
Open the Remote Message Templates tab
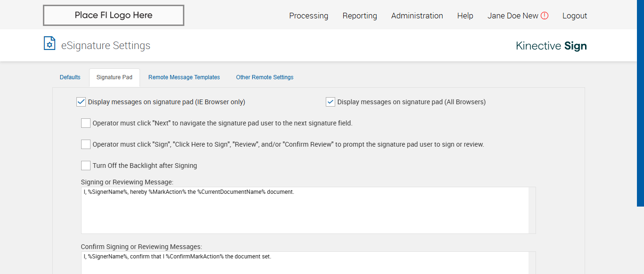[x=184, y=77]
